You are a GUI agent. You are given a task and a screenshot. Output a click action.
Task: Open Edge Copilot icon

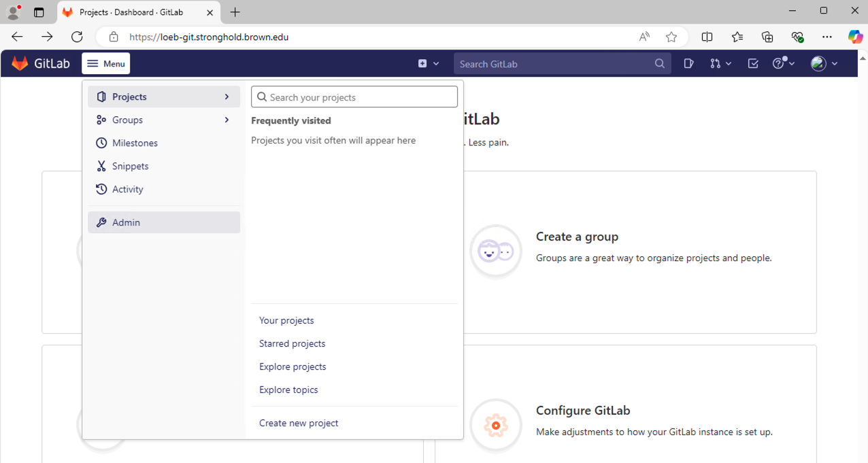pyautogui.click(x=854, y=37)
